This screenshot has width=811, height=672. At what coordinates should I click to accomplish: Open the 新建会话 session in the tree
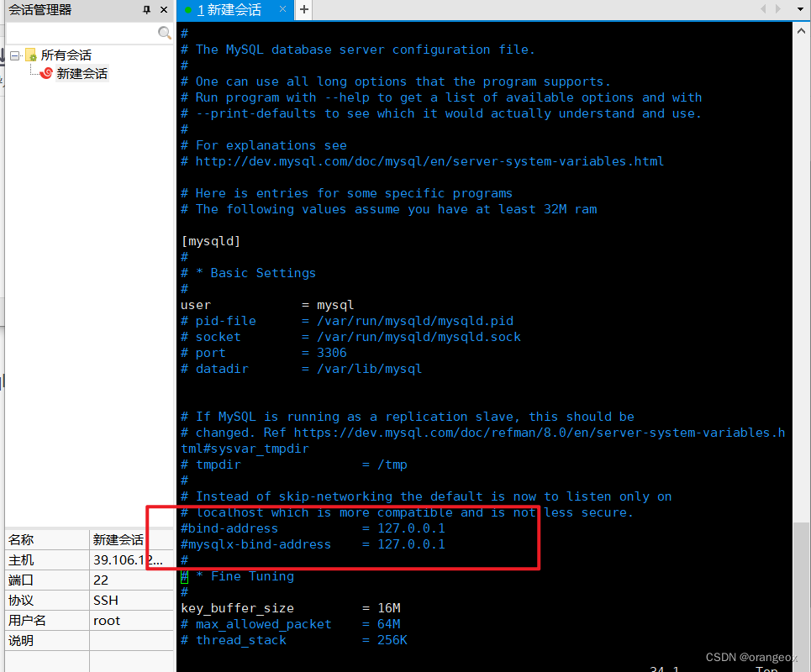pos(82,73)
